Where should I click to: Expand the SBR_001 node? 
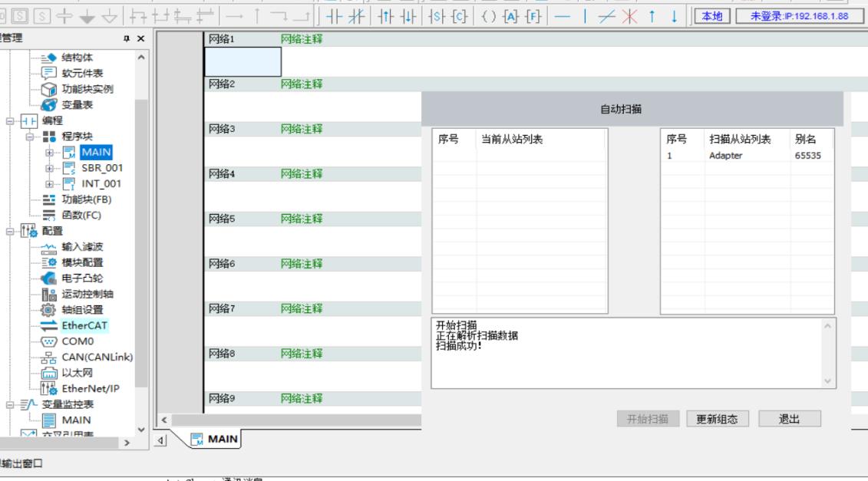pos(49,168)
